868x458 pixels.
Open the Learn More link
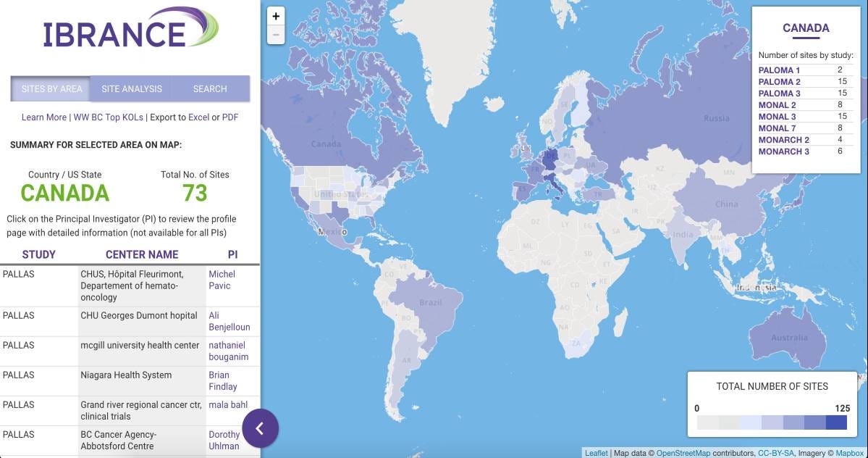tap(43, 117)
